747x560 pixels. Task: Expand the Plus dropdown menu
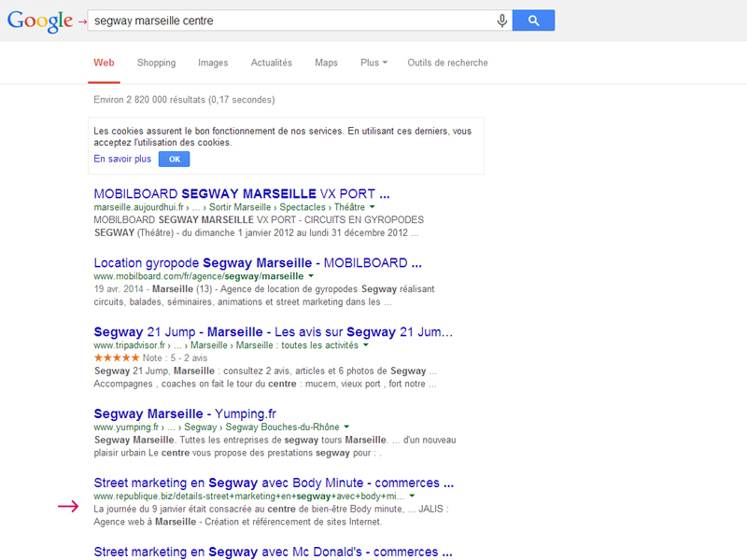[x=373, y=63]
